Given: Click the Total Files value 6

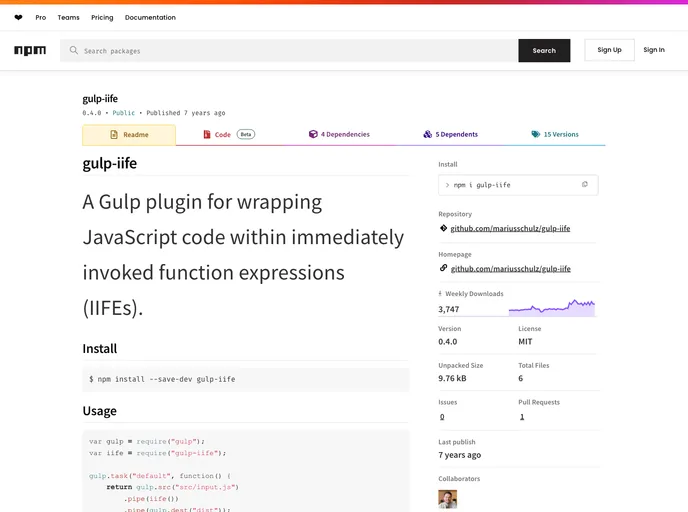Looking at the screenshot, I should pyautogui.click(x=520, y=378).
